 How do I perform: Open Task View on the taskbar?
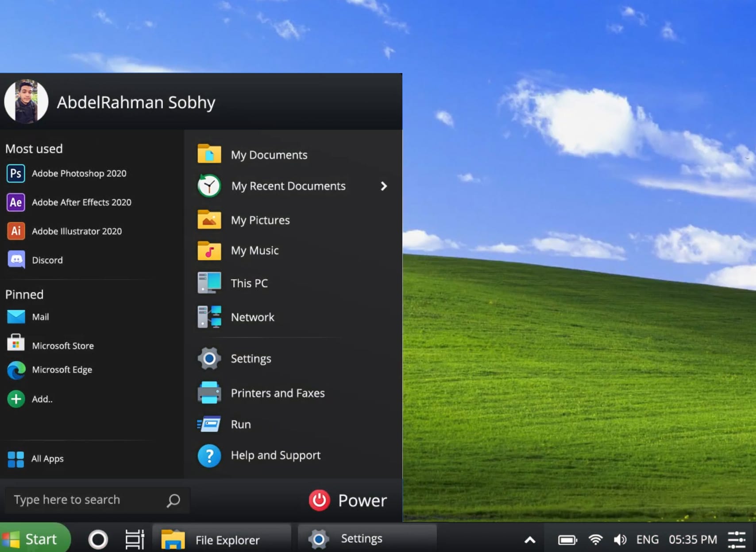click(x=135, y=540)
